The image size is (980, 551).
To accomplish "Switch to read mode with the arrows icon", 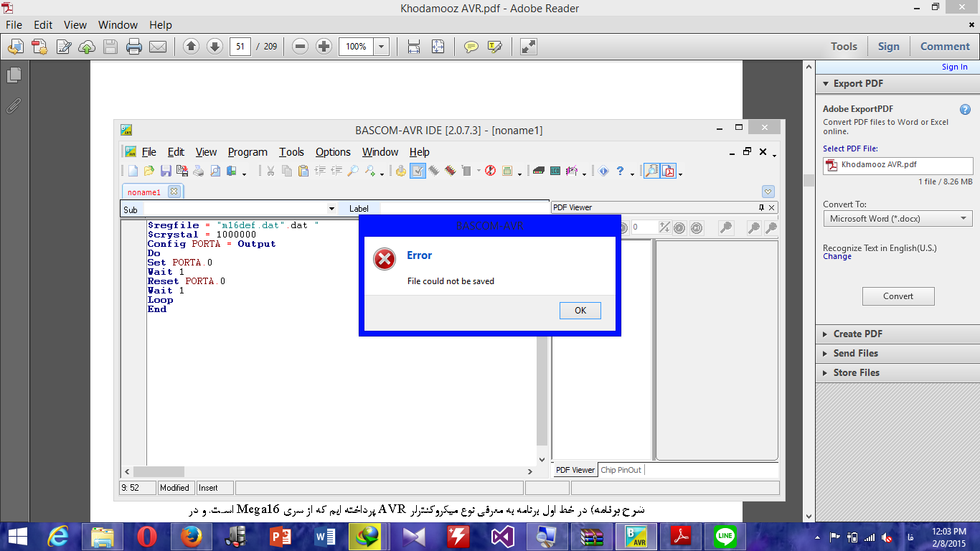I will (x=528, y=47).
